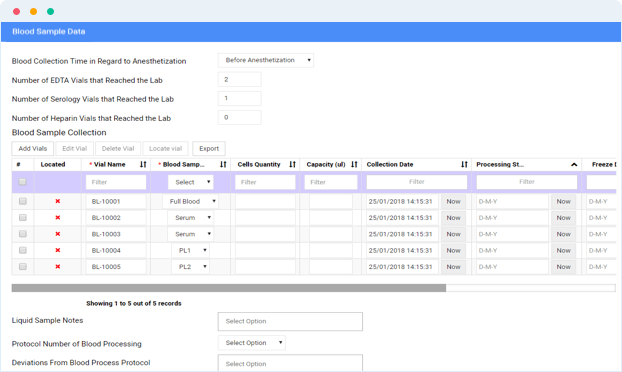Viewport: 622px width, 372px height.
Task: Set processing start Now for BL-10002
Action: point(563,218)
